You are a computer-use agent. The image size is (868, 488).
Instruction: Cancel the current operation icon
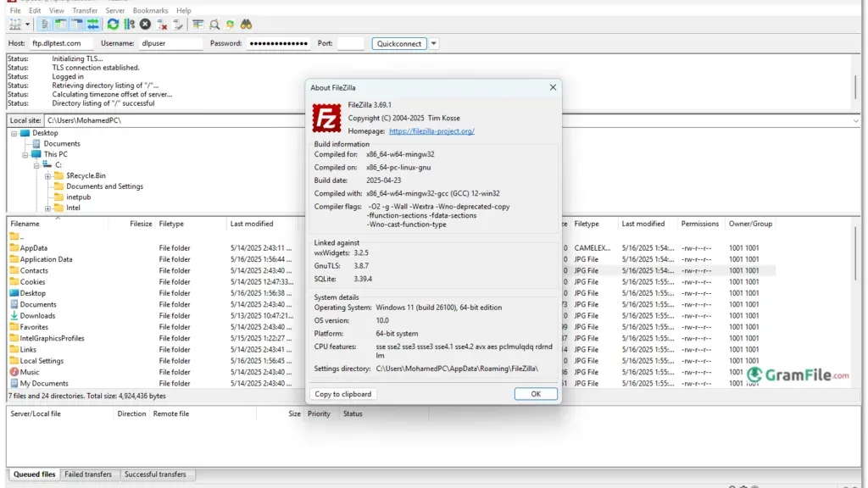pyautogui.click(x=145, y=25)
